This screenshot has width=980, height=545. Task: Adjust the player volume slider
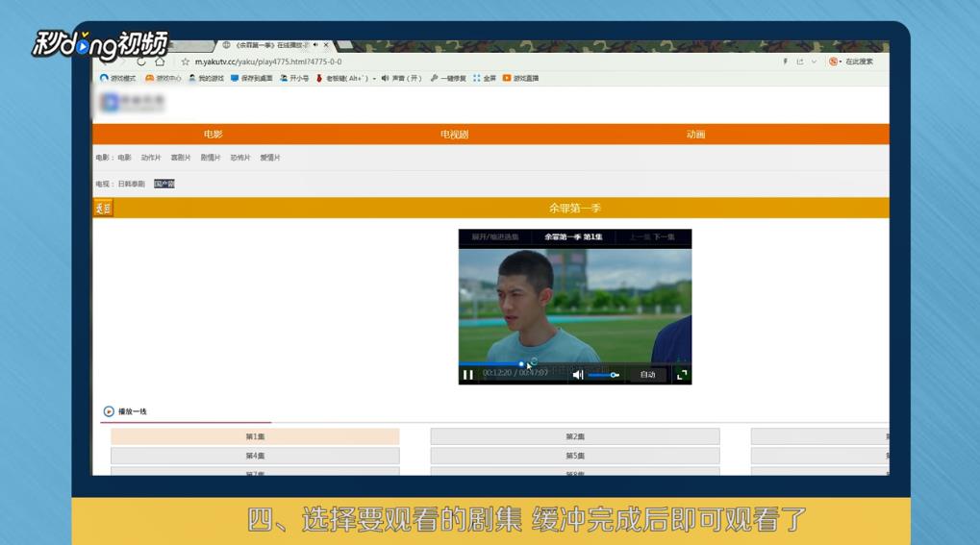click(603, 375)
